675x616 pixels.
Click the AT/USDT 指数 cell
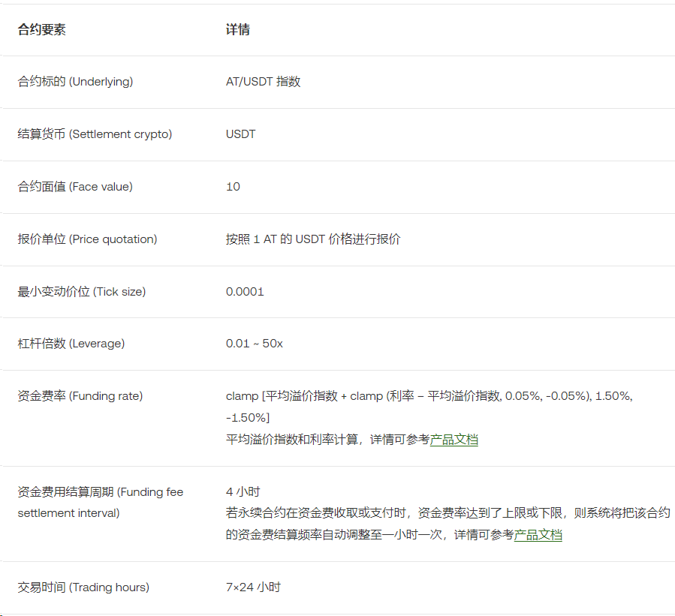coord(264,82)
